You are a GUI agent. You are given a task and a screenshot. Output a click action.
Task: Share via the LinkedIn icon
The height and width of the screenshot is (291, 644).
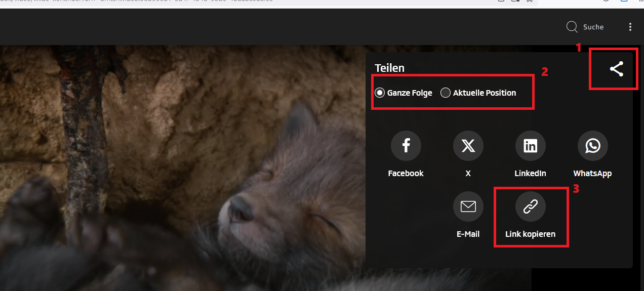point(530,146)
